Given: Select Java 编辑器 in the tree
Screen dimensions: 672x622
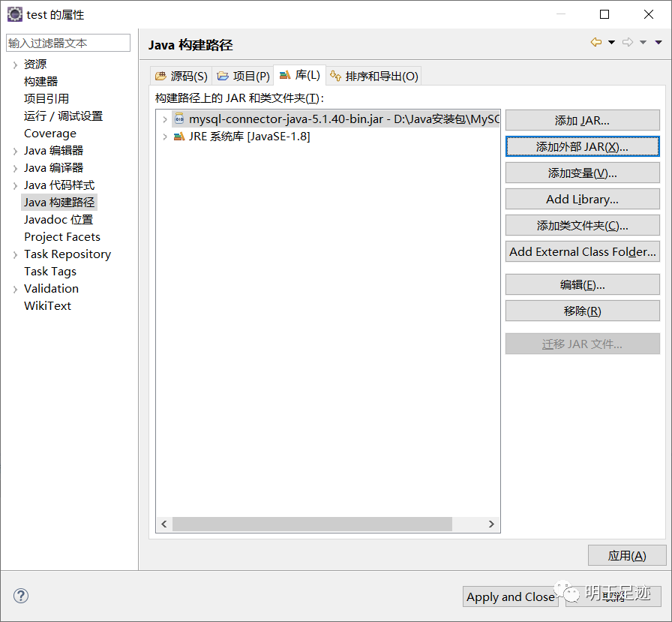Looking at the screenshot, I should (53, 151).
